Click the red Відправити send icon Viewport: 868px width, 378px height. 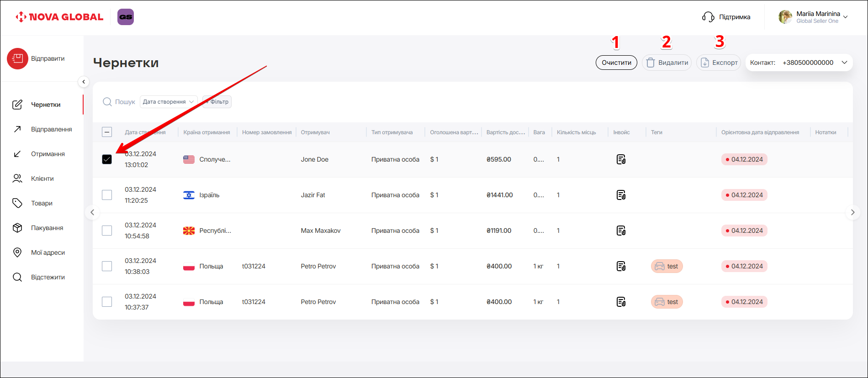(17, 59)
